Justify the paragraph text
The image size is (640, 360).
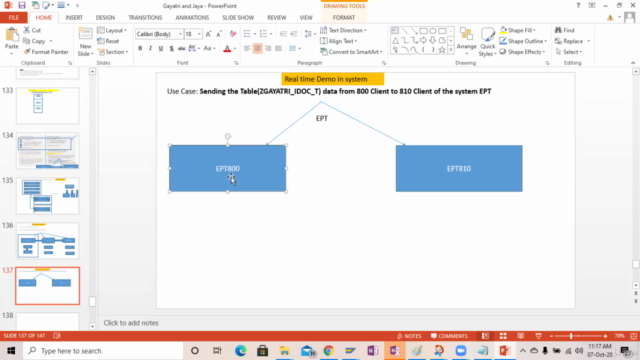click(x=278, y=49)
